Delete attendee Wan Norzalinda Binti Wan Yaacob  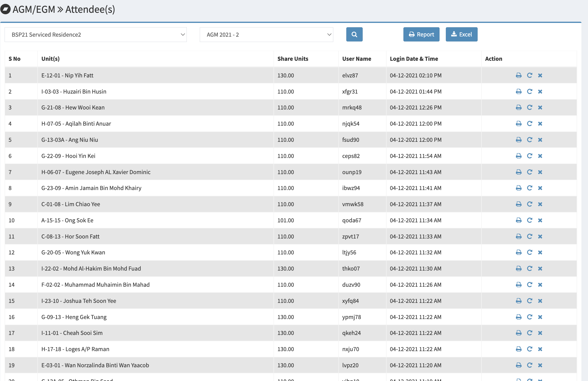(x=540, y=365)
